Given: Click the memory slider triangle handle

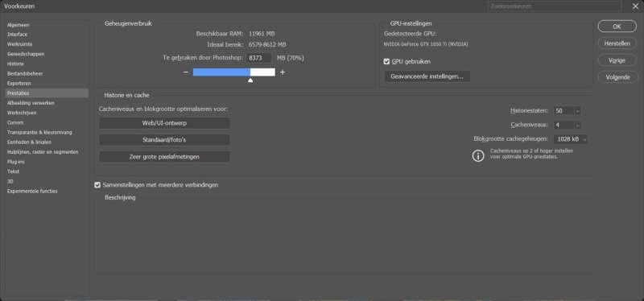Looking at the screenshot, I should [x=250, y=80].
